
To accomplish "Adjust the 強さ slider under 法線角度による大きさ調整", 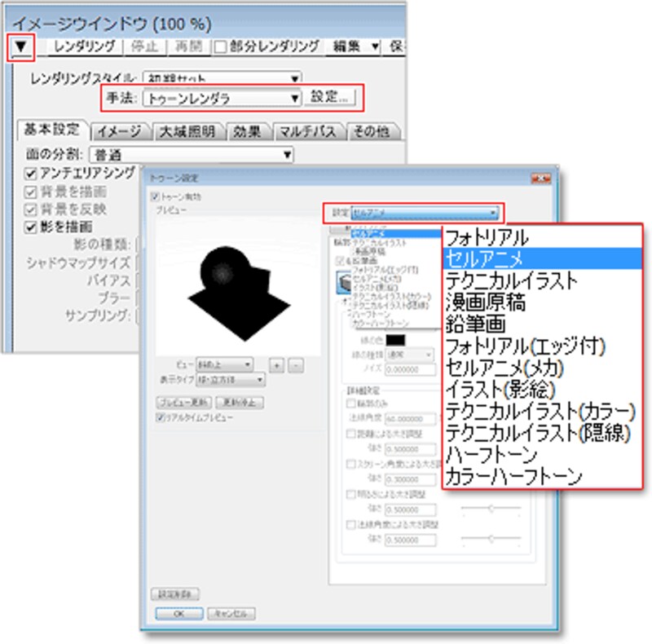I will tap(491, 539).
